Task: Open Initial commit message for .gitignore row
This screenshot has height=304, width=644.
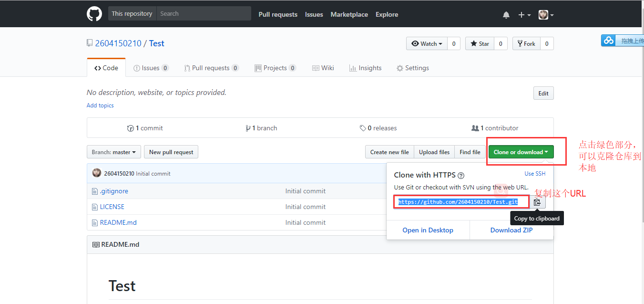Action: 306,191
